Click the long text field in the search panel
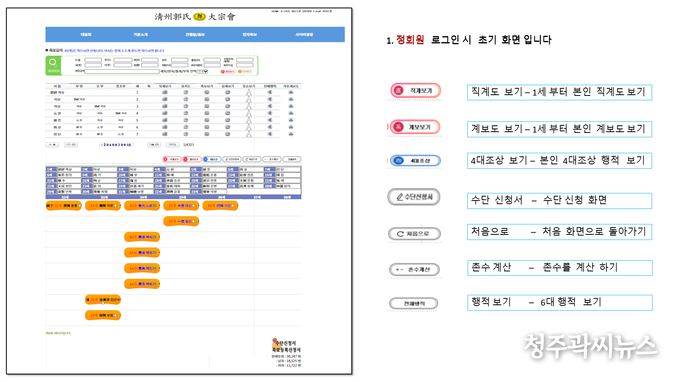This screenshot has width=680, height=382. pos(122,71)
